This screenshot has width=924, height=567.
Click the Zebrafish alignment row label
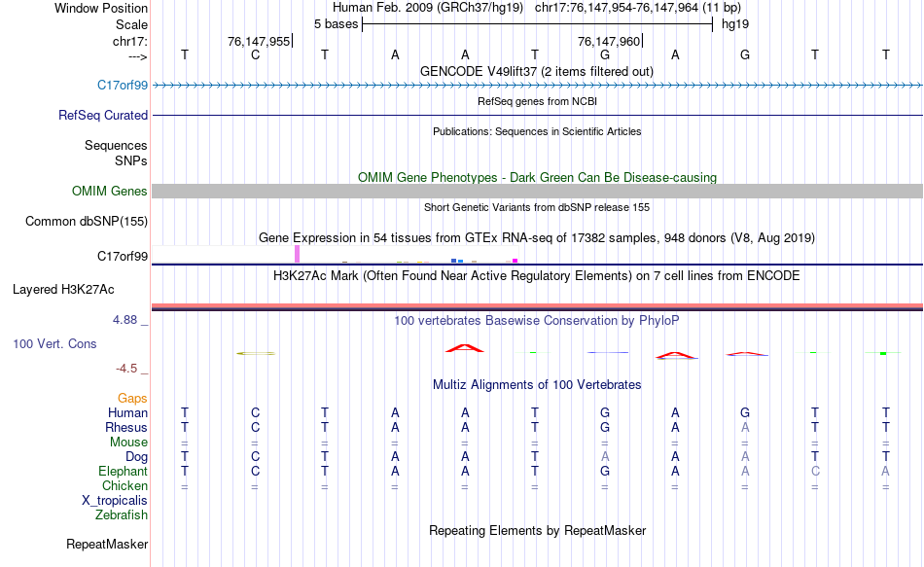121,514
